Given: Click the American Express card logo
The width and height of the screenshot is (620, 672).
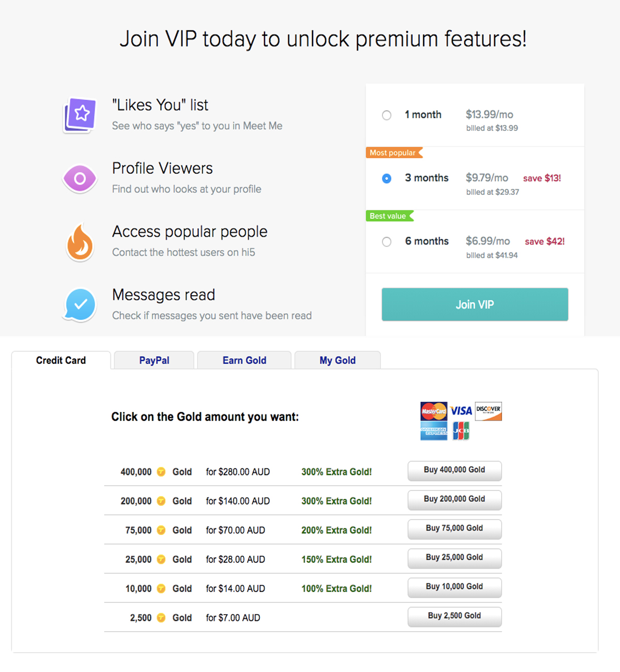Looking at the screenshot, I should pyautogui.click(x=433, y=431).
